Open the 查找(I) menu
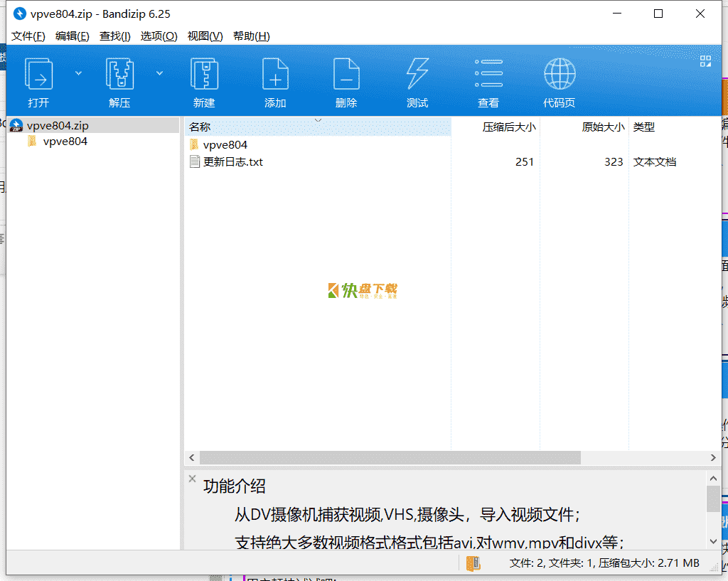 (115, 36)
